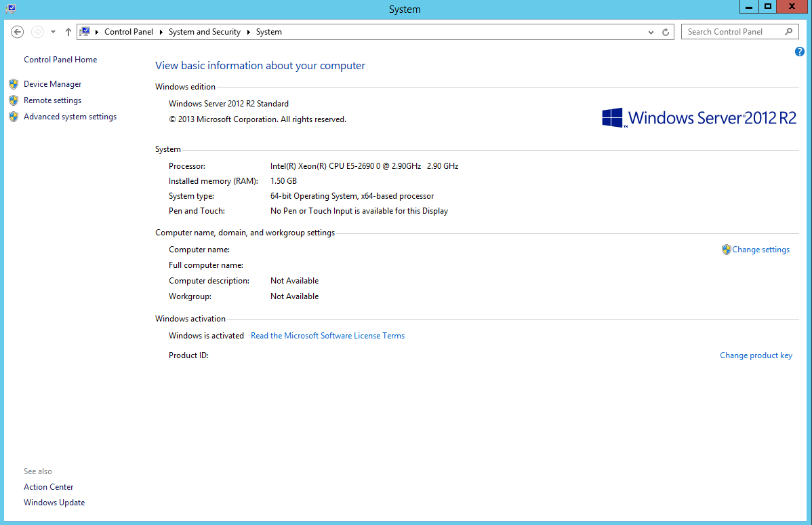
Task: Click the View basic information heading
Action: 260,66
